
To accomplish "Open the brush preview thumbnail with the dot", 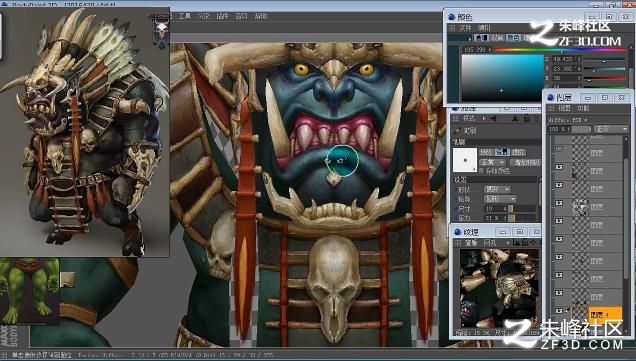I will click(x=465, y=160).
